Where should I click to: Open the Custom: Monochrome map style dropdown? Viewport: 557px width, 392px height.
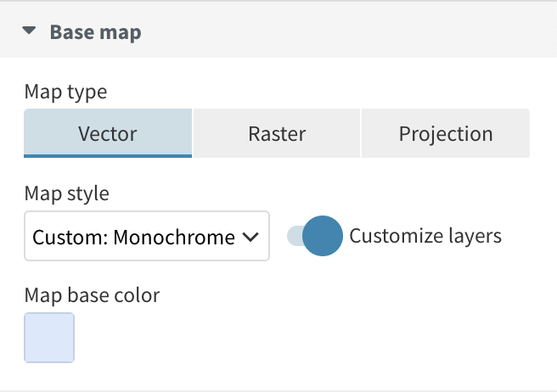147,236
